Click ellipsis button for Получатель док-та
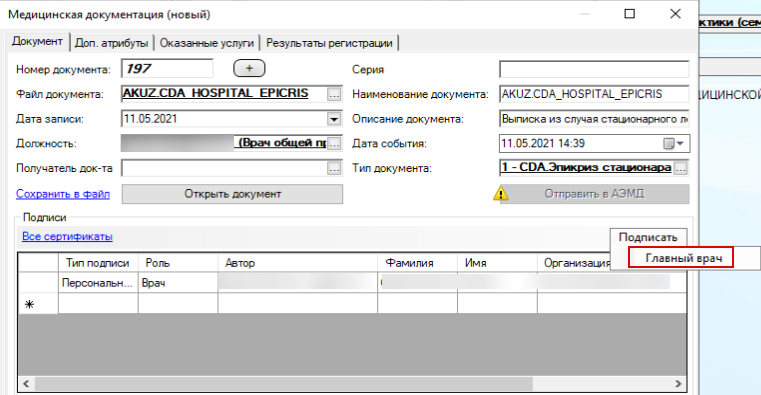This screenshot has height=395, width=761. [x=334, y=168]
